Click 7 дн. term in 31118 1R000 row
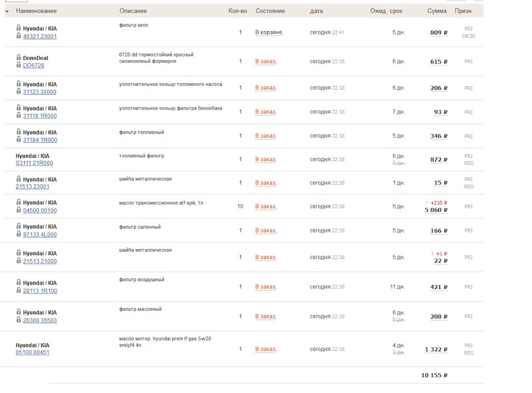The image size is (532, 393). point(398,112)
